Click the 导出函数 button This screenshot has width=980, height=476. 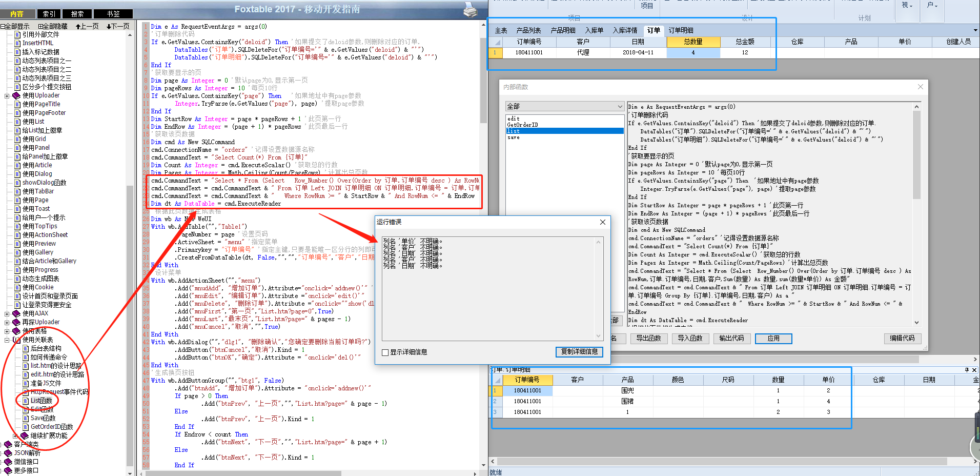coord(648,339)
